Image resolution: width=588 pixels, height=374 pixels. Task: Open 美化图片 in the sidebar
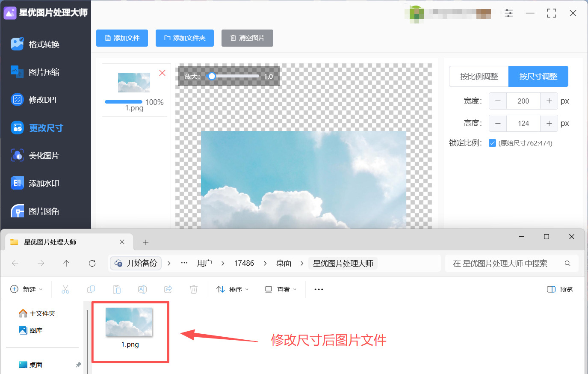(x=35, y=155)
